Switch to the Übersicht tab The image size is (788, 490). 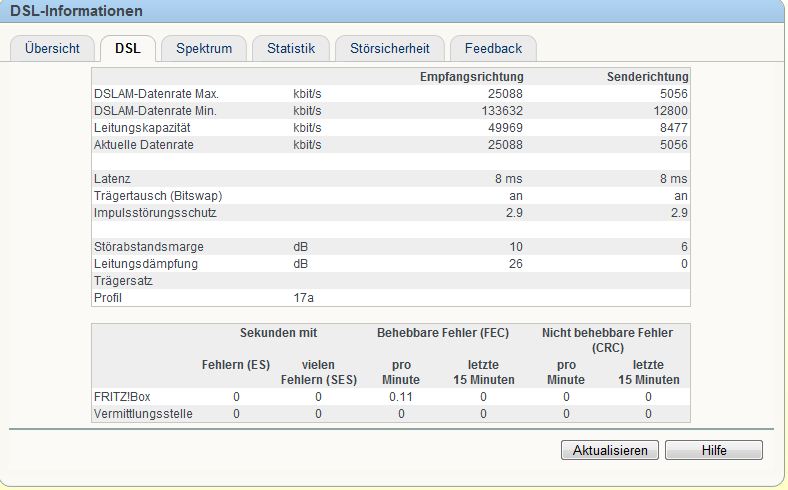click(52, 49)
